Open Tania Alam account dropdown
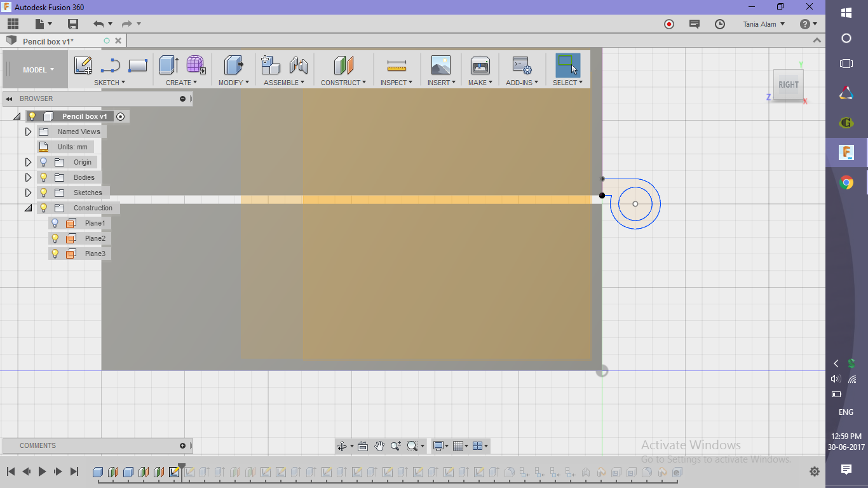The image size is (868, 488). (764, 24)
